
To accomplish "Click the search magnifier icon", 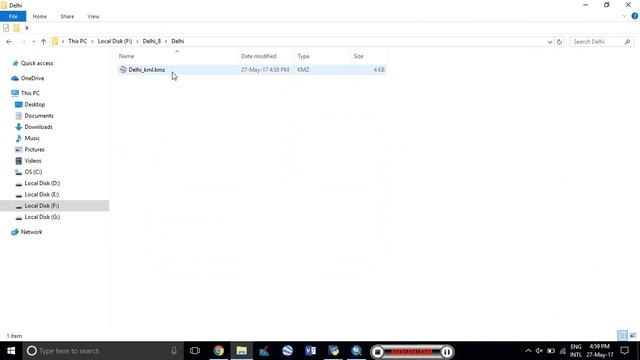I will (x=627, y=42).
